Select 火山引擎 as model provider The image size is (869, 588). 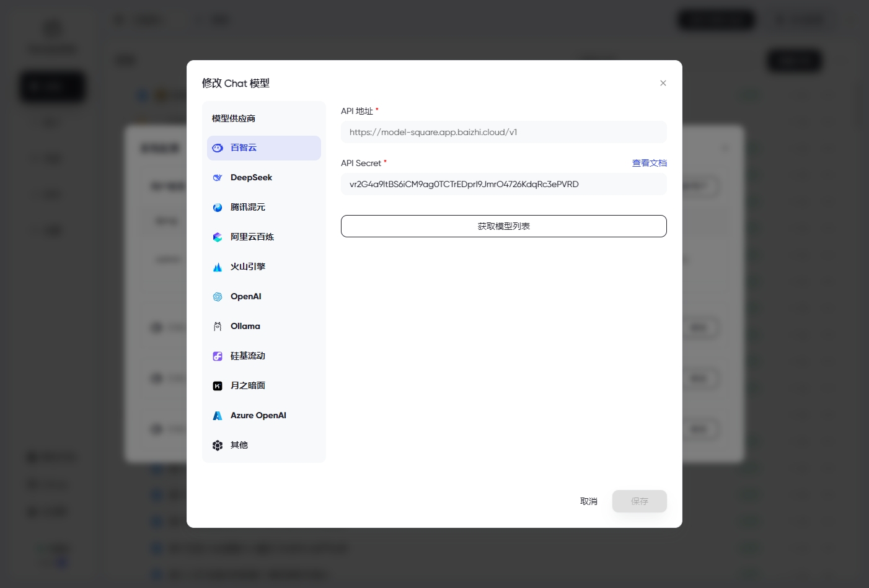click(264, 267)
